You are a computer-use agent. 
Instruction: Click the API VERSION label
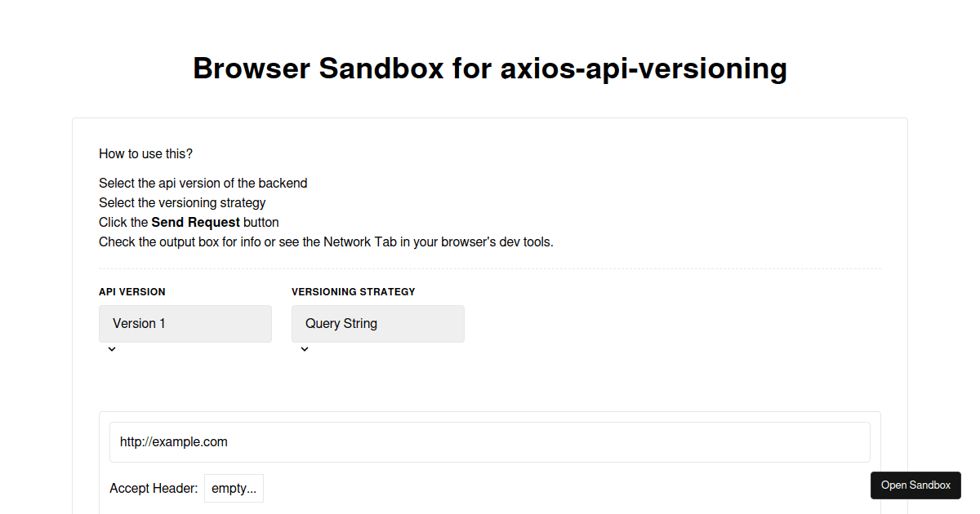[131, 291]
